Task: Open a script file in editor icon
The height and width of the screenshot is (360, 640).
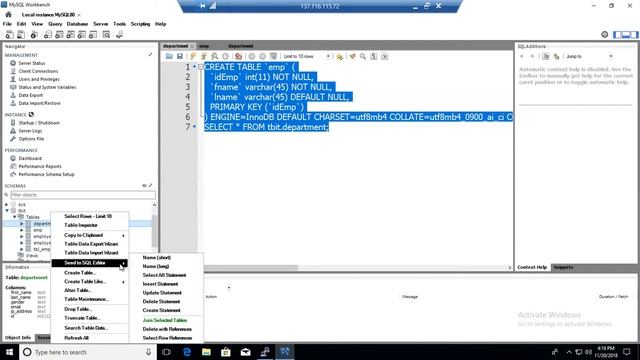Action: [x=169, y=56]
